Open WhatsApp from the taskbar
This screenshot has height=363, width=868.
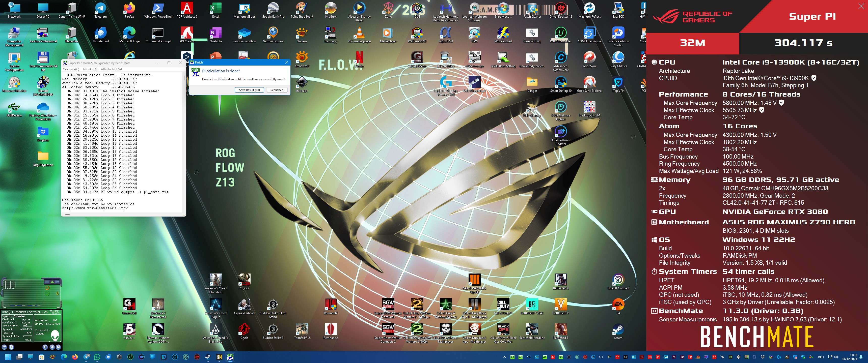97,357
